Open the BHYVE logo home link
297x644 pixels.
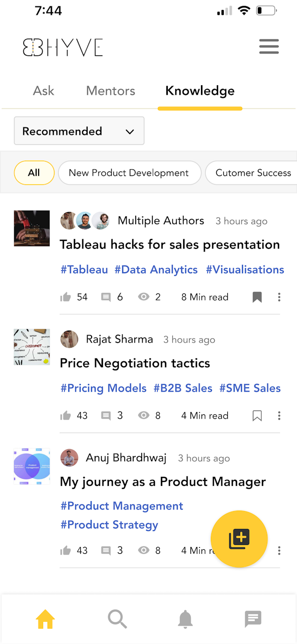click(63, 47)
